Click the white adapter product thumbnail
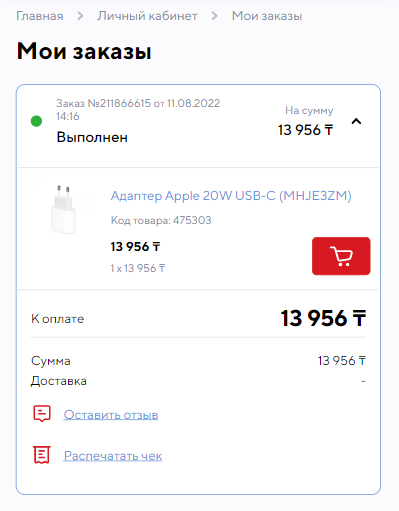Image resolution: width=399 pixels, height=511 pixels. pyautogui.click(x=63, y=209)
